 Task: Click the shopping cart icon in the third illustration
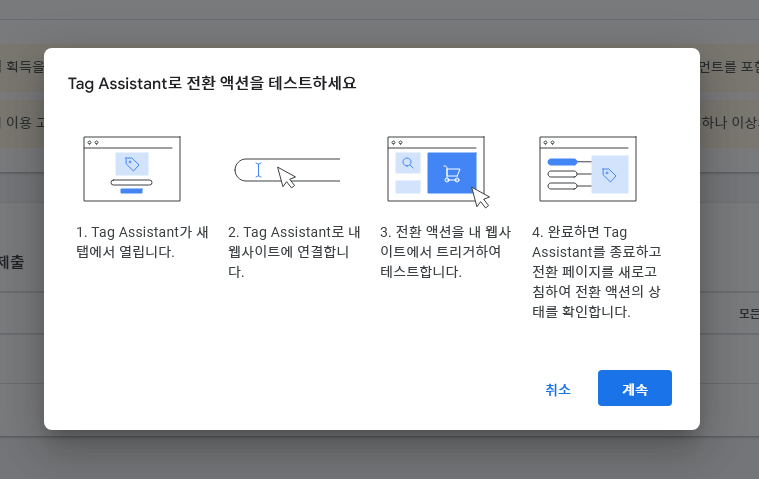click(x=451, y=174)
